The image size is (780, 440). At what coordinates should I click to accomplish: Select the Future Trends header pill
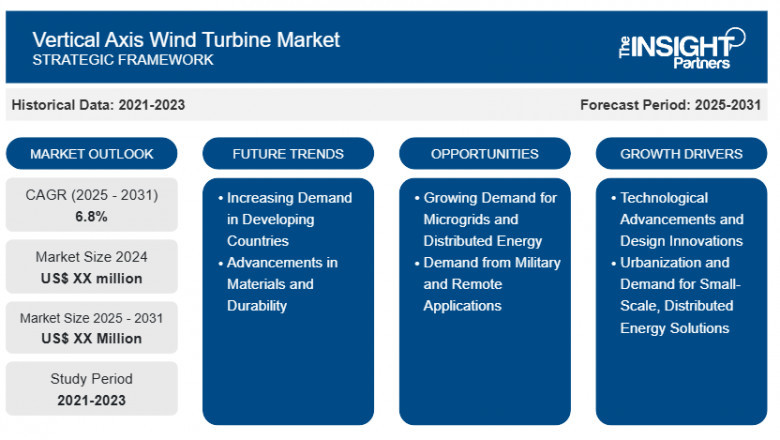288,154
